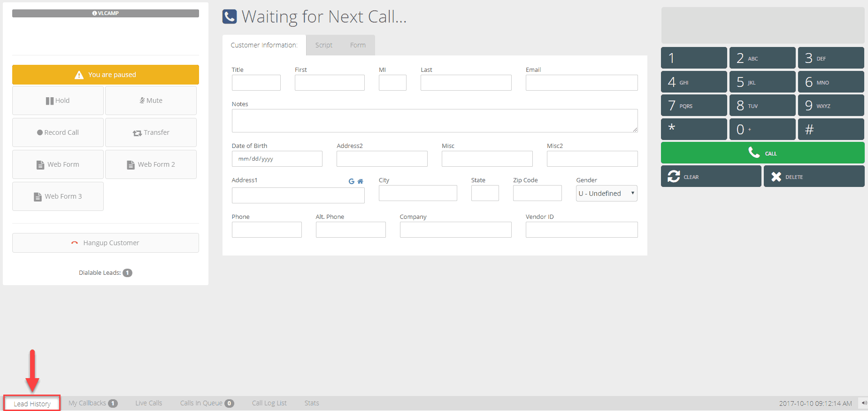Image resolution: width=868 pixels, height=411 pixels.
Task: Click the 2017-10-10 09:12:14 AM timestamp
Action: [815, 403]
